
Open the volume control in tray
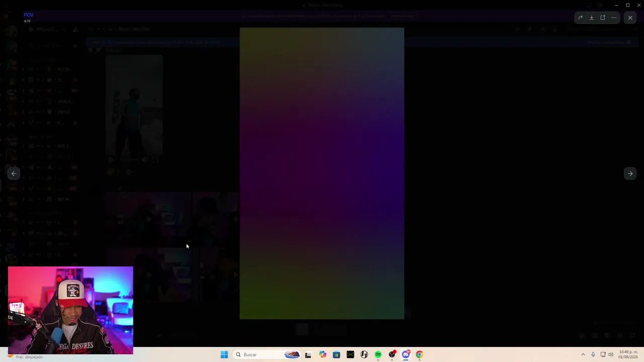click(611, 354)
